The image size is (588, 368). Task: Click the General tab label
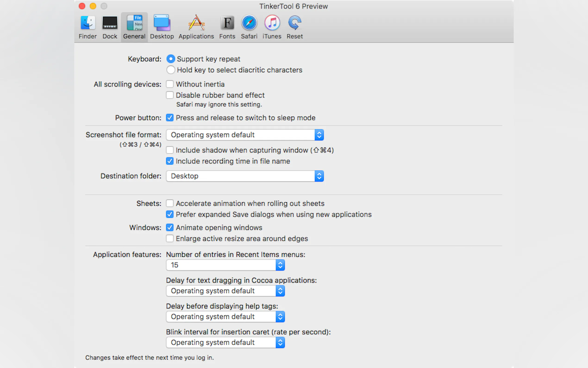(134, 36)
